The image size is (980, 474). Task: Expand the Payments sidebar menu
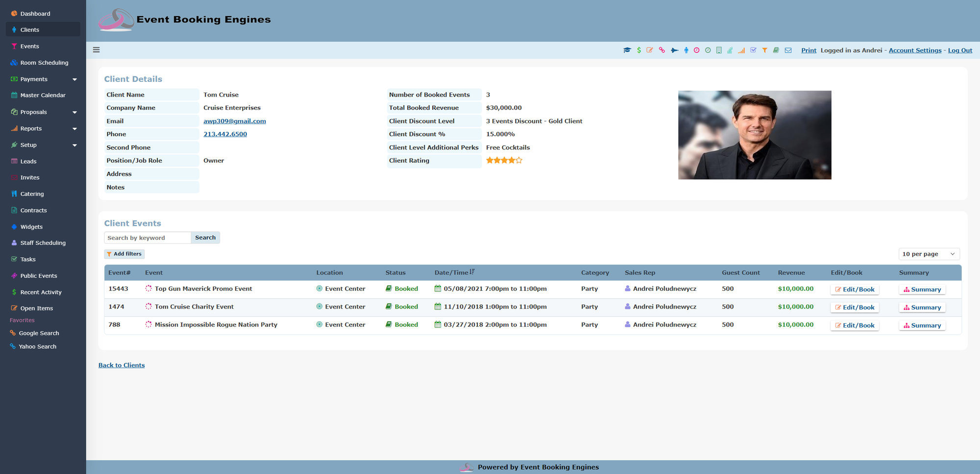tap(74, 79)
